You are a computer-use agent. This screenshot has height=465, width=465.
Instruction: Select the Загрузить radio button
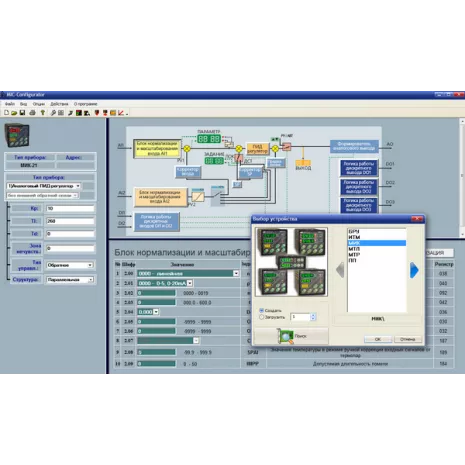(x=261, y=317)
